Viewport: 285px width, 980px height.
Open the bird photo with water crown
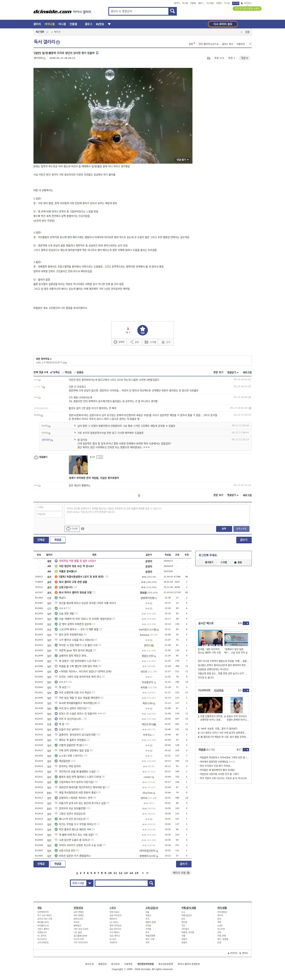pos(113,116)
